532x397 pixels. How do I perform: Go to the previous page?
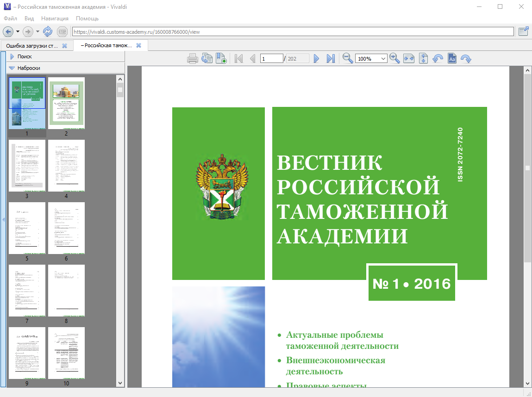click(252, 59)
